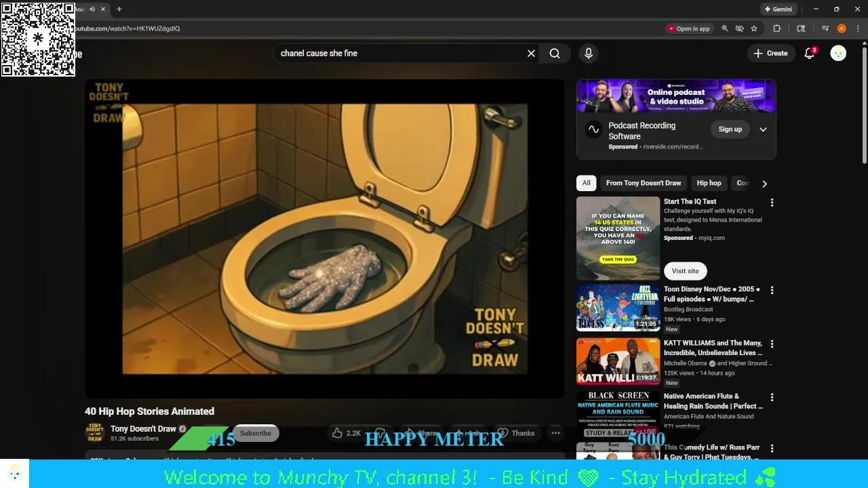Open Chrome profile avatar
The width and height of the screenshot is (868, 488).
[842, 28]
